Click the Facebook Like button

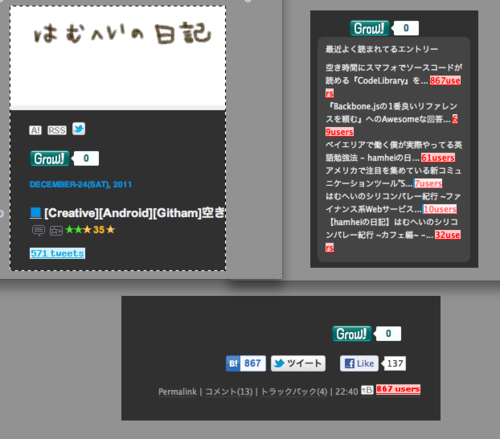[x=359, y=363]
